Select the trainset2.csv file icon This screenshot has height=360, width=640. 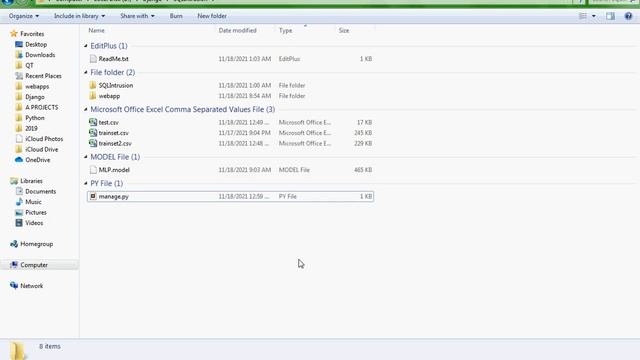coord(93,143)
